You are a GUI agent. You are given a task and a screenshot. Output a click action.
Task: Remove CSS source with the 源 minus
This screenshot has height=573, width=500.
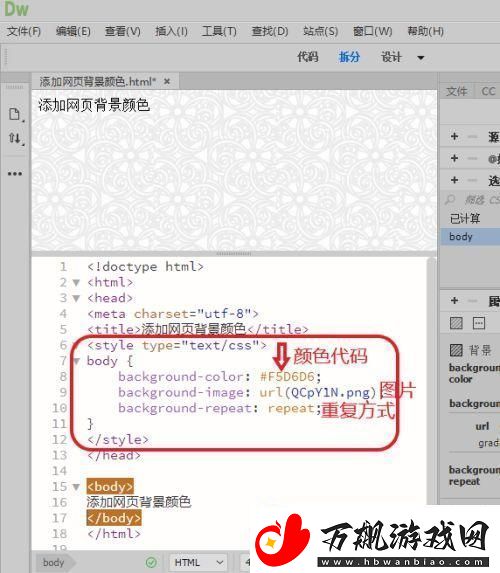(x=473, y=137)
